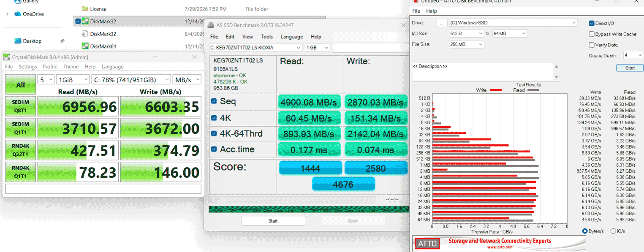Viewport: 644px width, 252px height.
Task: Open the 512 B I/O size dropdown
Action: [x=466, y=33]
